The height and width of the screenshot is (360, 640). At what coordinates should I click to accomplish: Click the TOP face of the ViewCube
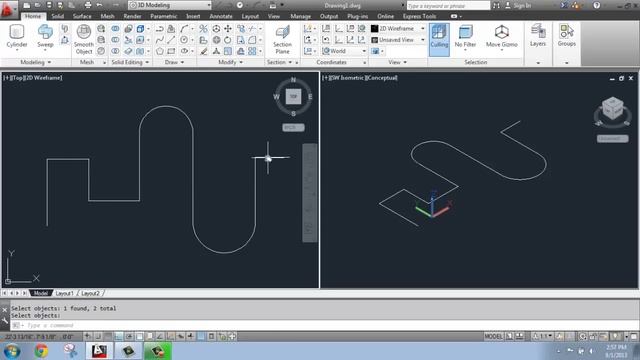point(293,97)
